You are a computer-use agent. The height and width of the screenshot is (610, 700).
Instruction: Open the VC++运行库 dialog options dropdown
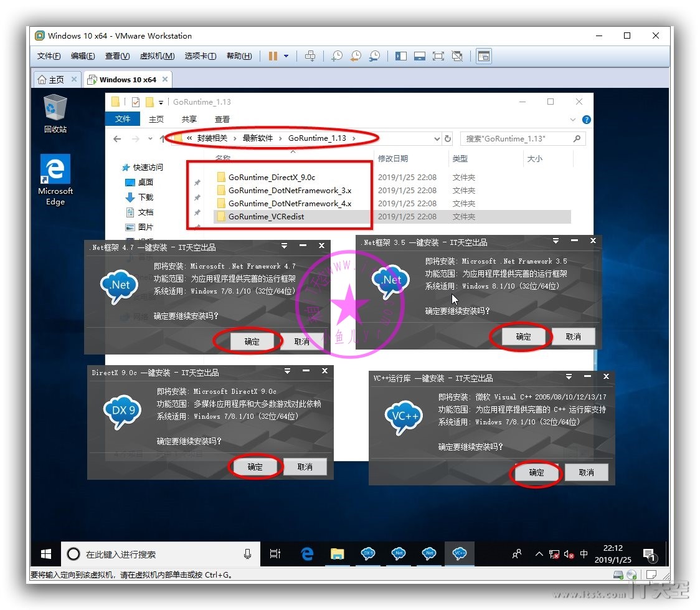point(569,376)
